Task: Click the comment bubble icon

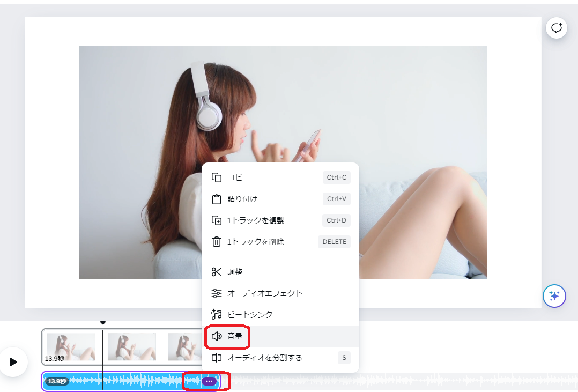Action: coord(556,28)
